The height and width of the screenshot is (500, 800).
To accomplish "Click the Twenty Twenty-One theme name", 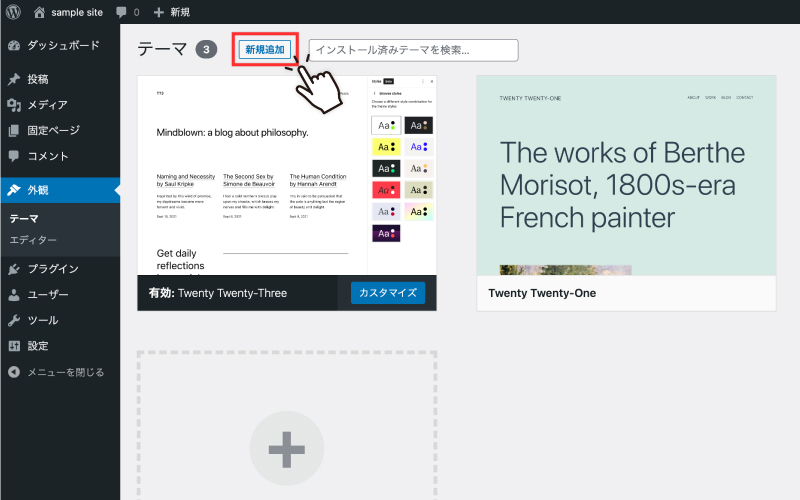I will click(542, 293).
